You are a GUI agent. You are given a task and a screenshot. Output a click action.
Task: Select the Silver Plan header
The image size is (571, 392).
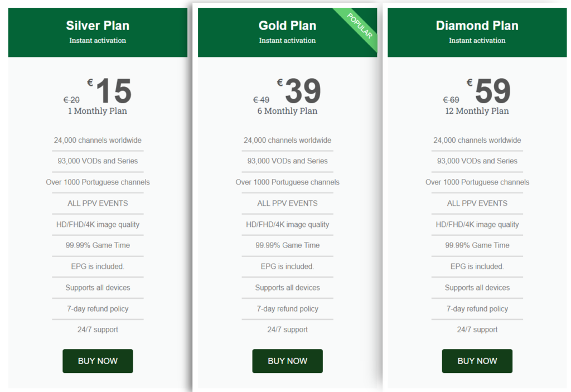tap(98, 26)
